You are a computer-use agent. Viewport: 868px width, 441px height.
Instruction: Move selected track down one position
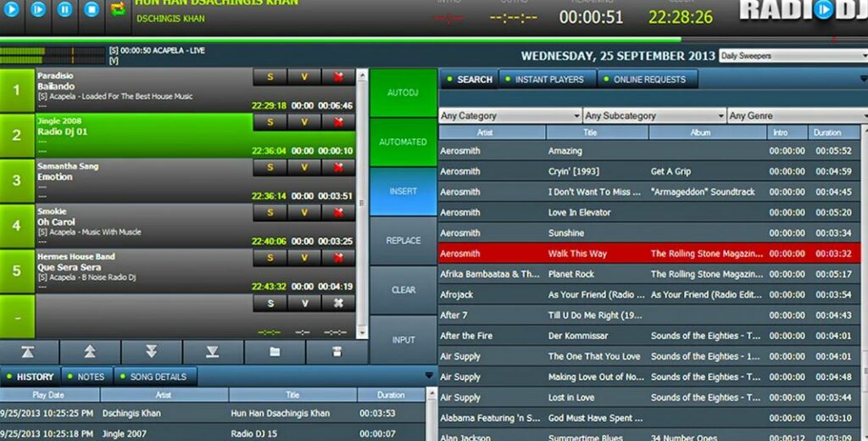coord(151,352)
